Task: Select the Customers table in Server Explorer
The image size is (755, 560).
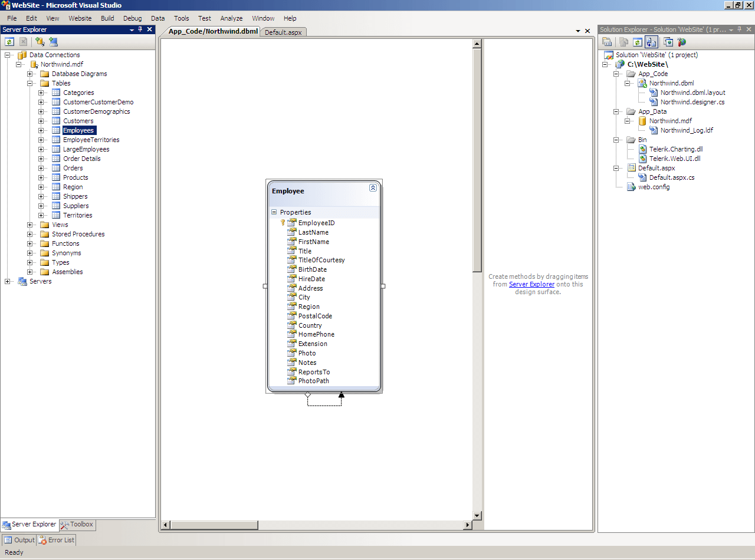Action: coord(78,121)
